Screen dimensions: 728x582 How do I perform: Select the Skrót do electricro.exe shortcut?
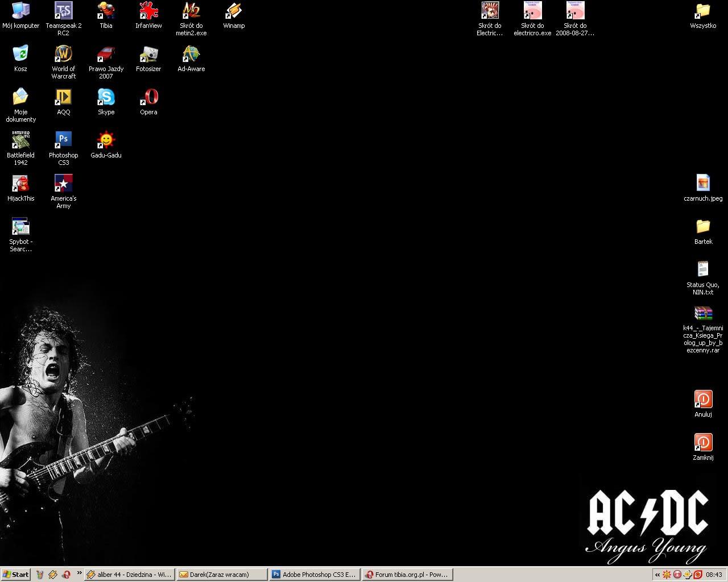(532, 19)
